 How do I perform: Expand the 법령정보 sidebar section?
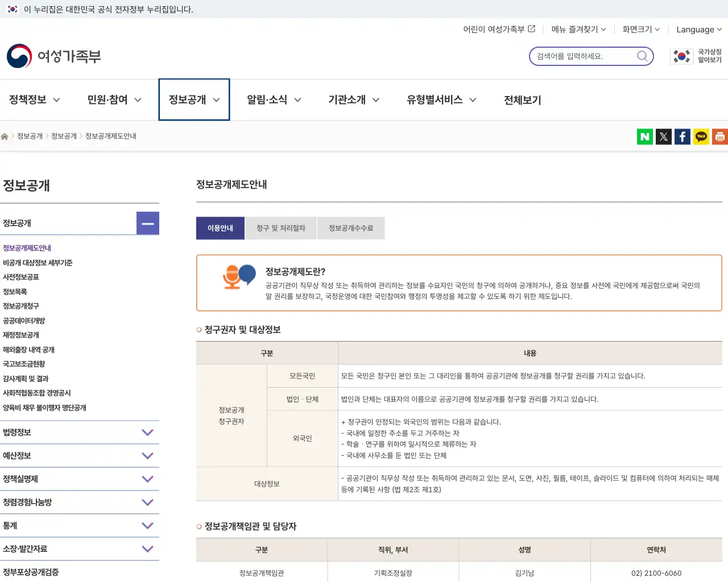(x=147, y=433)
